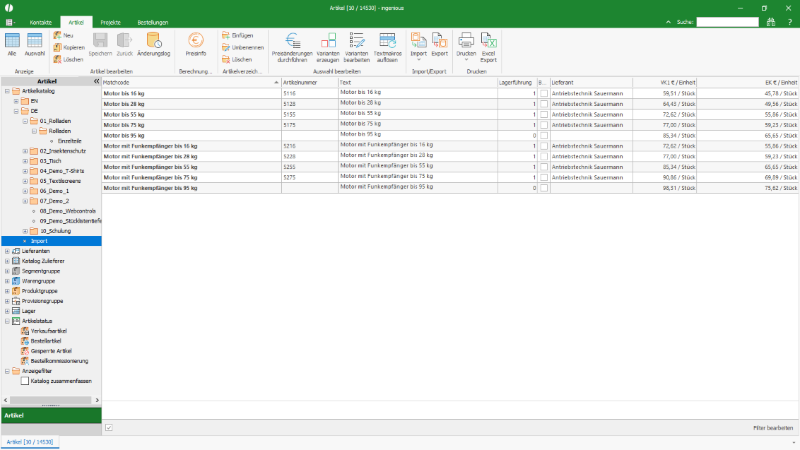Image resolution: width=800 pixels, height=450 pixels.
Task: Sort by Lieferant column header
Action: 591,82
